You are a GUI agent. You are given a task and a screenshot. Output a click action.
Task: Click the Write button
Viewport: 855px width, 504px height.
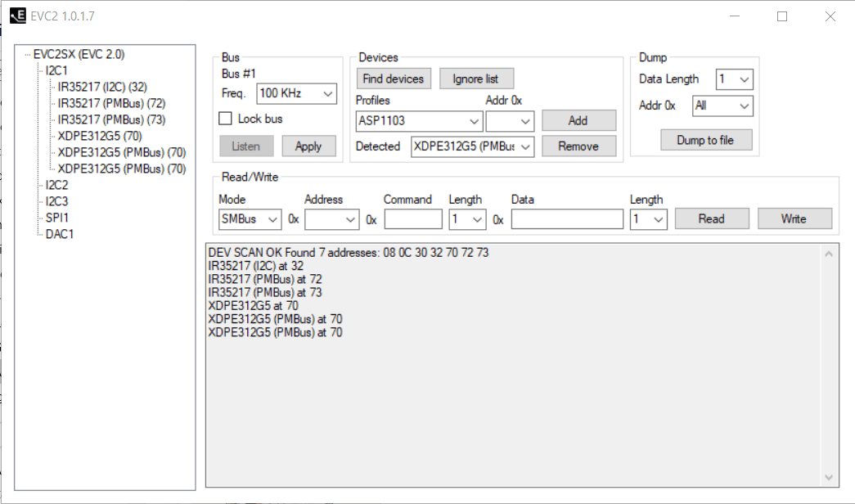794,218
